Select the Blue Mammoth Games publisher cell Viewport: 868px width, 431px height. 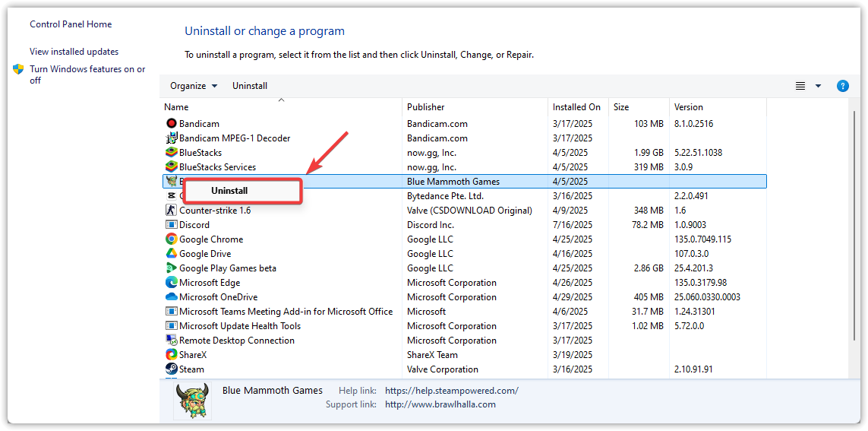tap(453, 181)
